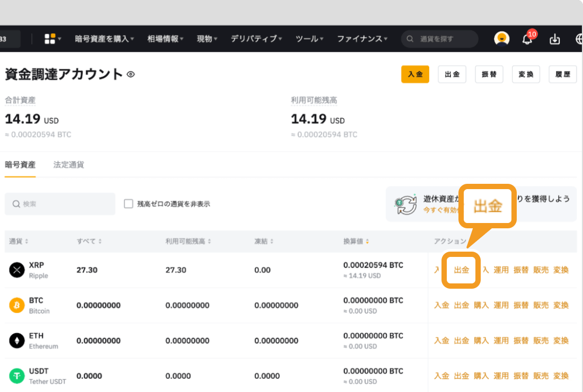Click the Ethereum coin icon
583x392 pixels.
point(17,341)
